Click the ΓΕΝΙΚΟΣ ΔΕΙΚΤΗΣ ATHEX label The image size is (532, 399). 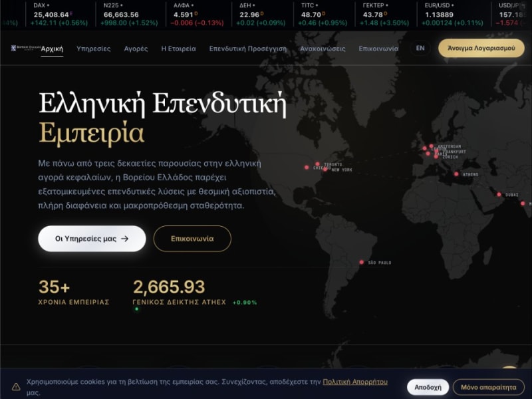[x=179, y=302]
